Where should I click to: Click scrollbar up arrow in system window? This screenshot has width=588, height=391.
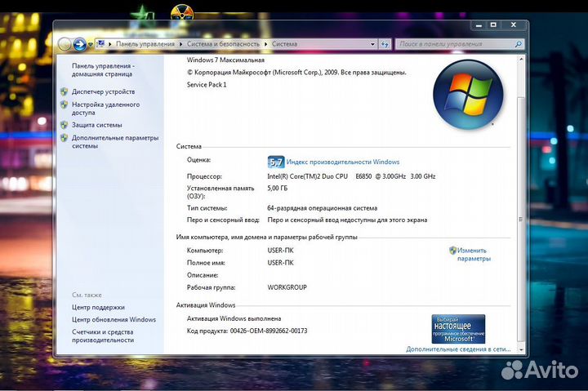[x=520, y=59]
